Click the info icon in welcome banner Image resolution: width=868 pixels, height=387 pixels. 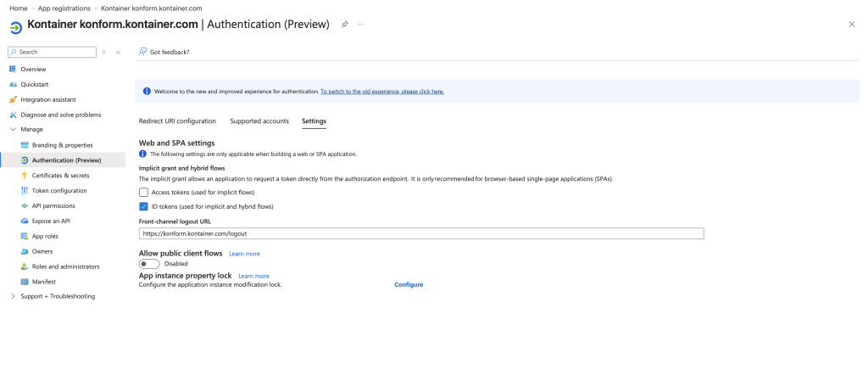(x=147, y=92)
